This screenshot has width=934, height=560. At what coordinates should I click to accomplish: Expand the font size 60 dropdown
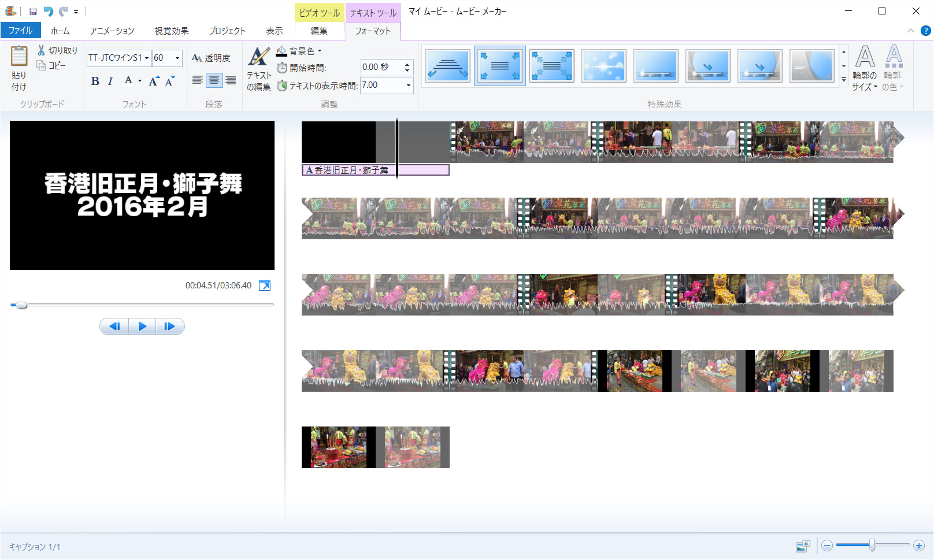point(177,58)
